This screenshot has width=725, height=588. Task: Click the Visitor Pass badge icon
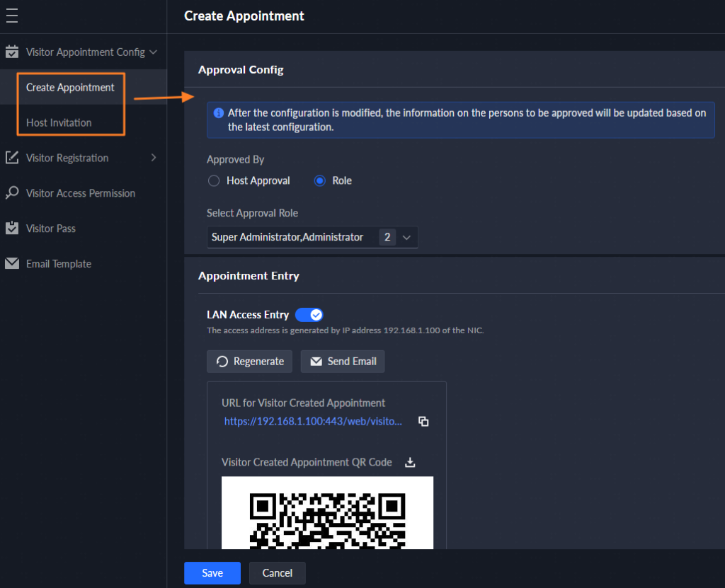coord(12,229)
